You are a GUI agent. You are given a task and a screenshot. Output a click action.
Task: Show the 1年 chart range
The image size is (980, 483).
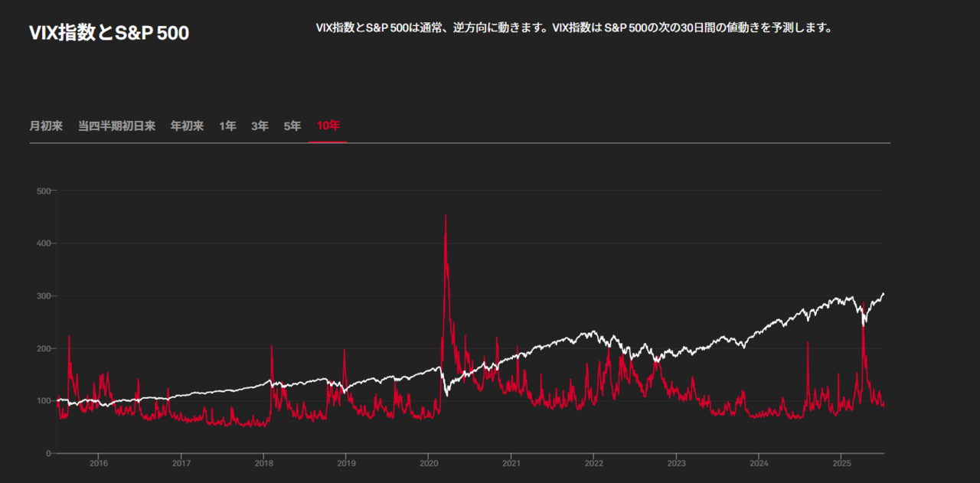(227, 126)
